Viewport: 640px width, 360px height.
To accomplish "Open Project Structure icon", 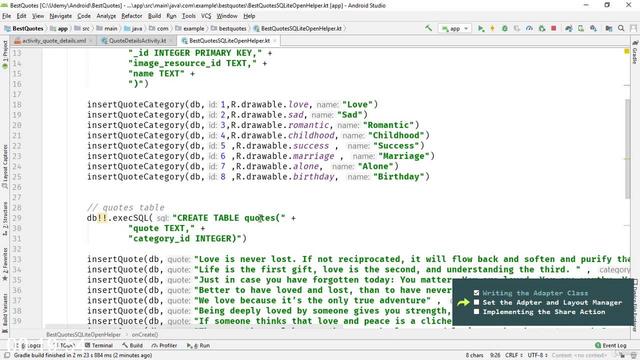I will click(x=609, y=28).
